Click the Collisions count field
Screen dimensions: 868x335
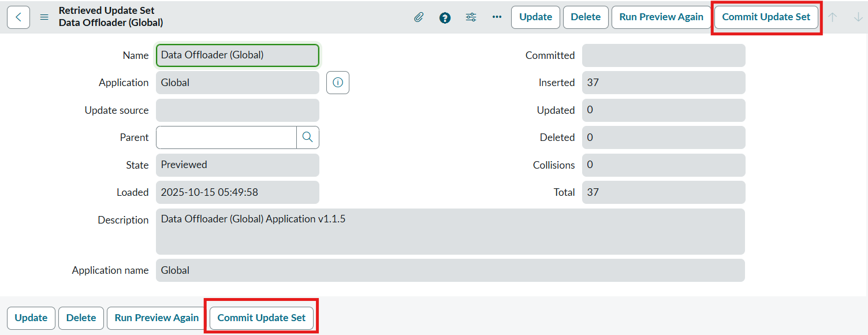664,165
